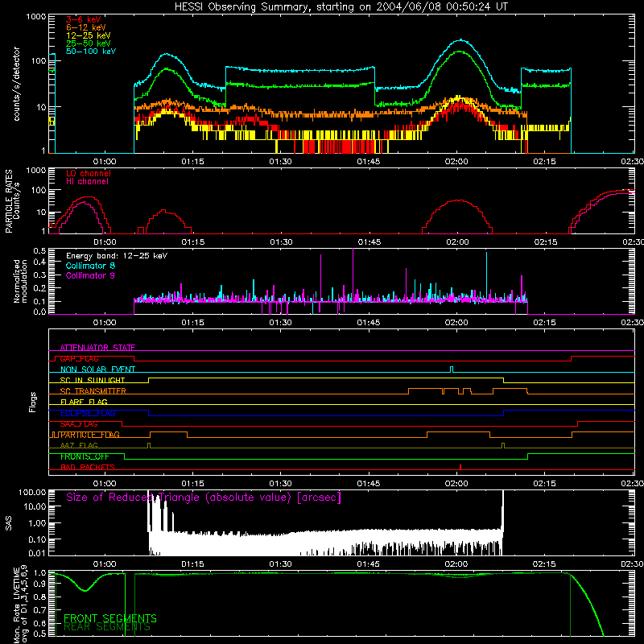Screen dimensions: 644x644
Task: Click the REAR SEGMENTS legend label
Action: [x=107, y=627]
